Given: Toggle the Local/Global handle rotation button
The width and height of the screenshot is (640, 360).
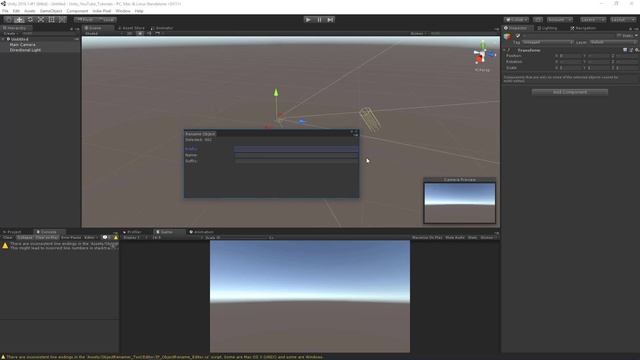Looking at the screenshot, I should (107, 20).
